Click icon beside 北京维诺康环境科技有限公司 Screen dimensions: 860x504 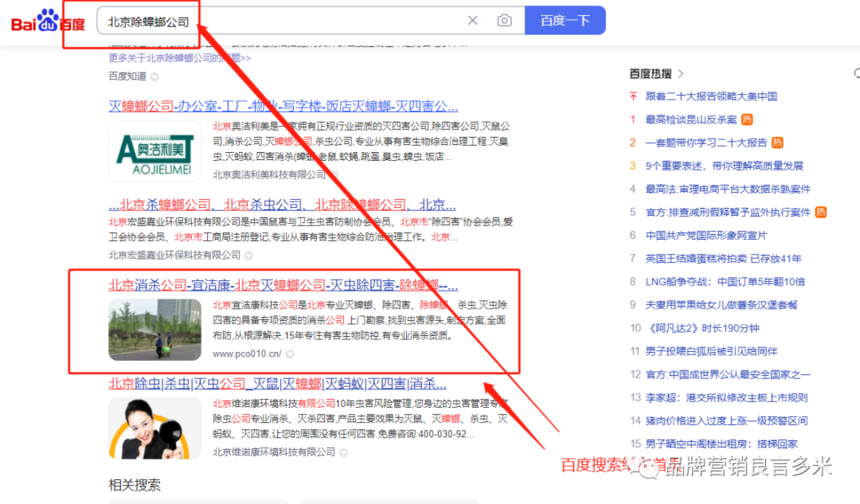343,452
